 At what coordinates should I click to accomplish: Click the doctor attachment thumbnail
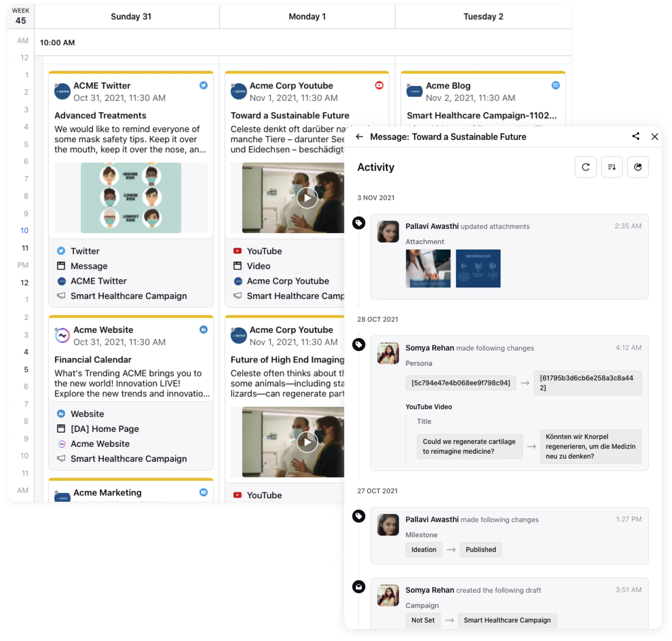point(428,268)
